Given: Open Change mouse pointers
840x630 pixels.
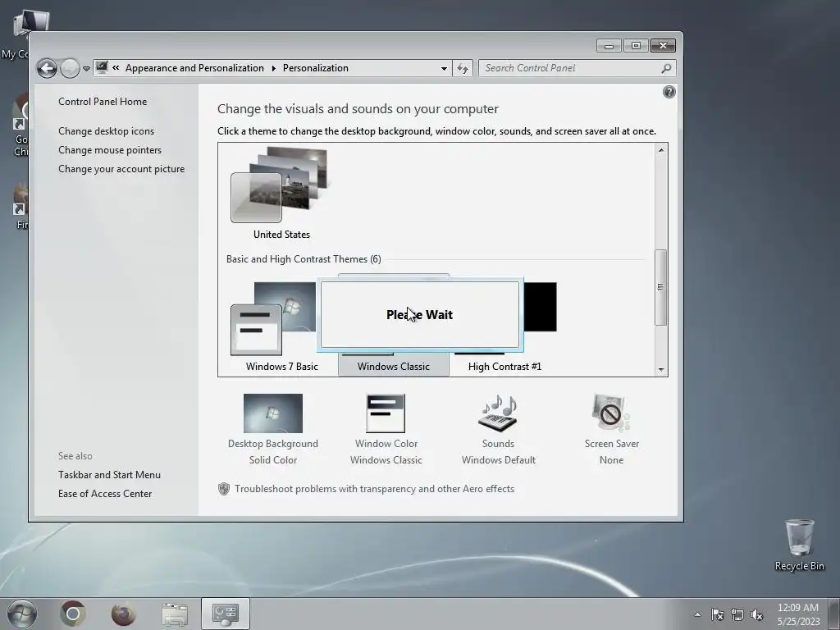Looking at the screenshot, I should pos(110,150).
